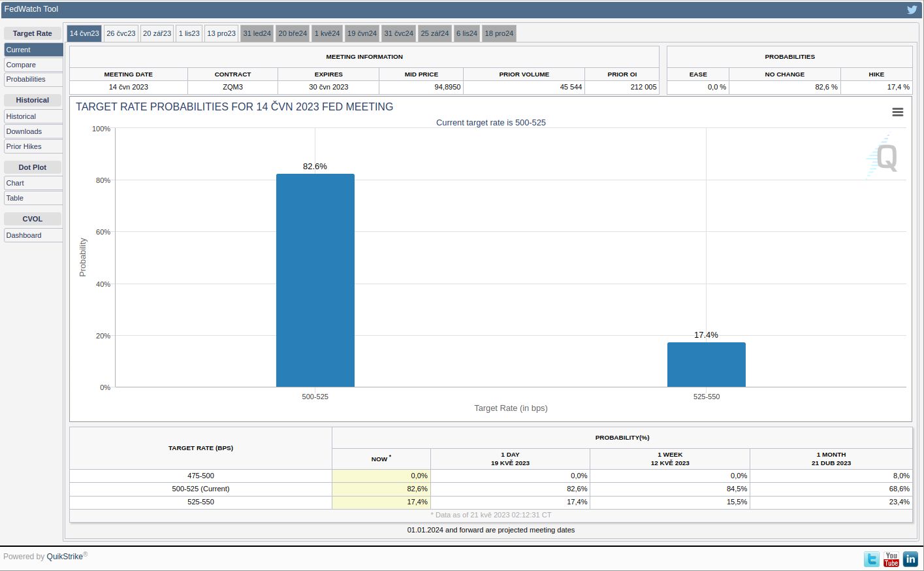Screen dimensions: 924x571
Task: Click the NOW column header
Action: click(381, 459)
